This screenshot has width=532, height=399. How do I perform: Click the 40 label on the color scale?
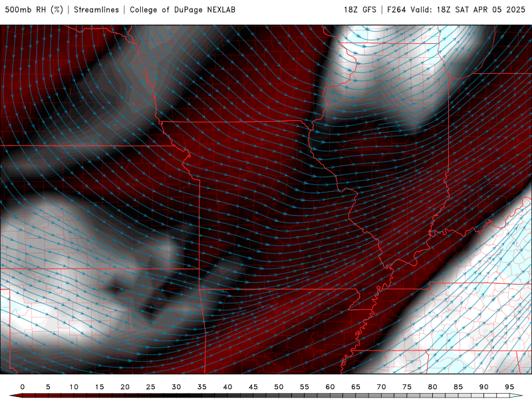pos(227,387)
